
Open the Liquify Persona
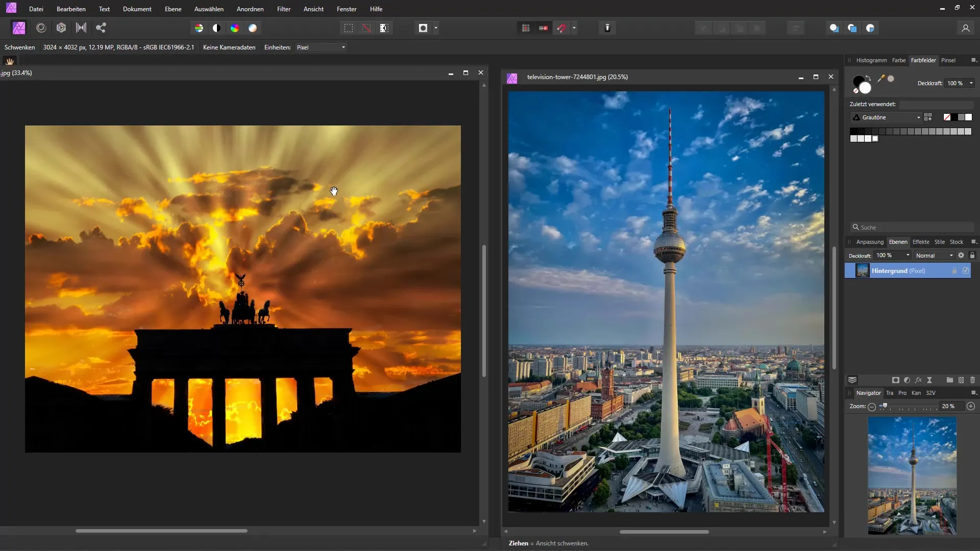coord(41,28)
